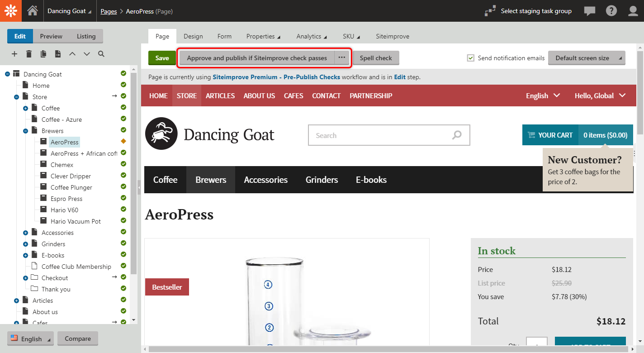
Task: Run the Spell check
Action: point(376,58)
